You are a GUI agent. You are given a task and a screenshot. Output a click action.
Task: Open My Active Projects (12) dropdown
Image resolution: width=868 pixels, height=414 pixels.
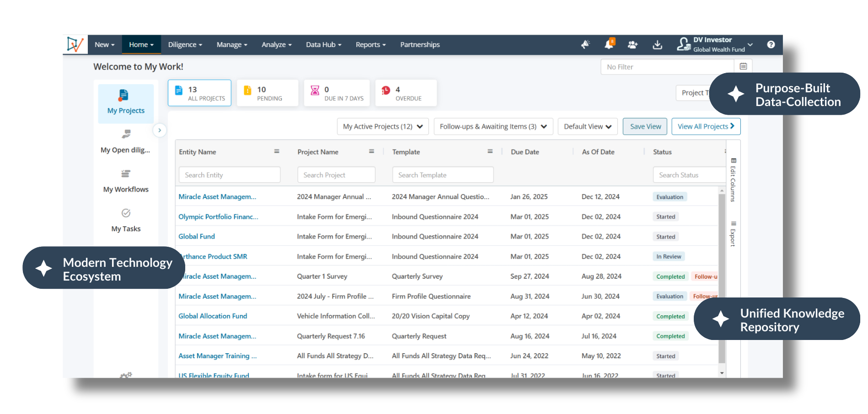(383, 127)
